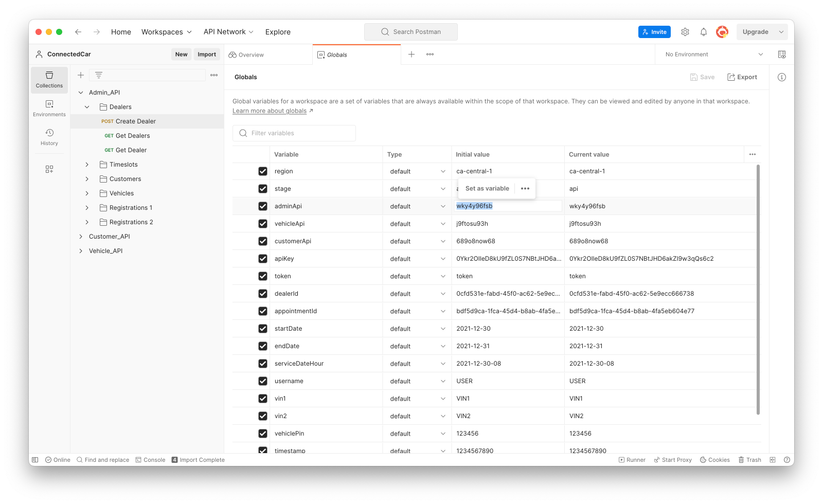
Task: Click the forward navigation arrow
Action: pyautogui.click(x=97, y=32)
